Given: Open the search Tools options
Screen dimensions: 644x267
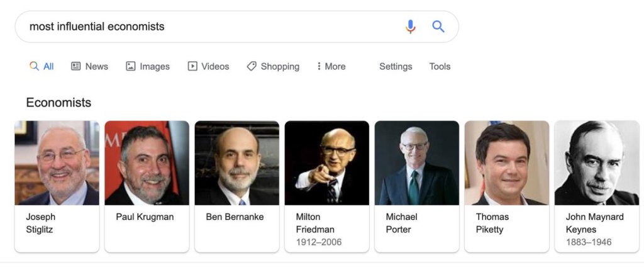Looking at the screenshot, I should click(x=440, y=66).
